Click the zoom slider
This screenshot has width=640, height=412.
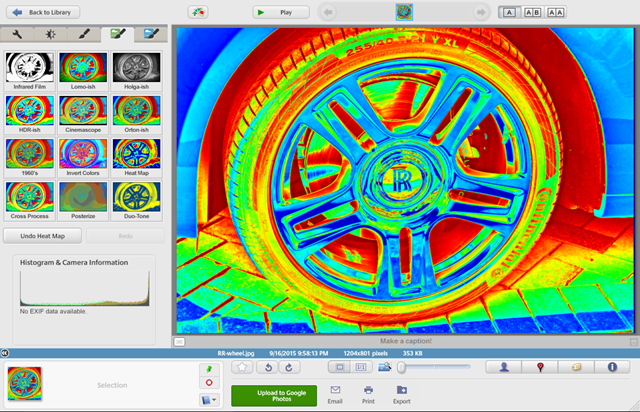[432, 367]
